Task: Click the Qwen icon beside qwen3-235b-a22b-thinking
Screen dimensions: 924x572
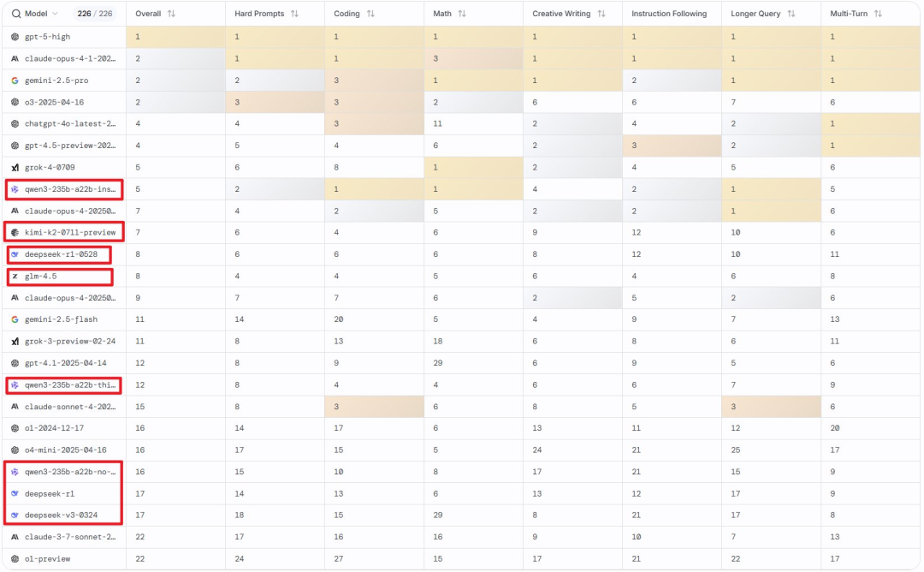Action: 15,385
